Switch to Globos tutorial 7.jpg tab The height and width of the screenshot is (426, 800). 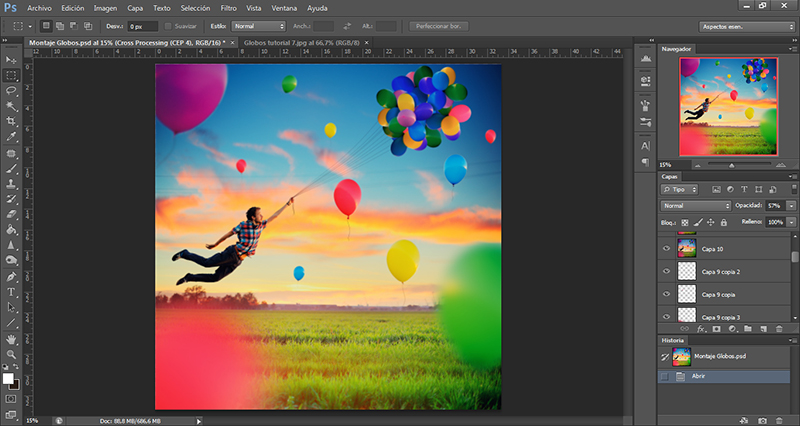[x=302, y=43]
